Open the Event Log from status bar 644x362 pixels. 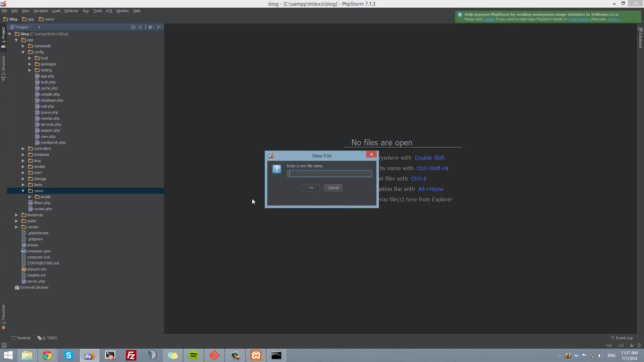click(625, 338)
